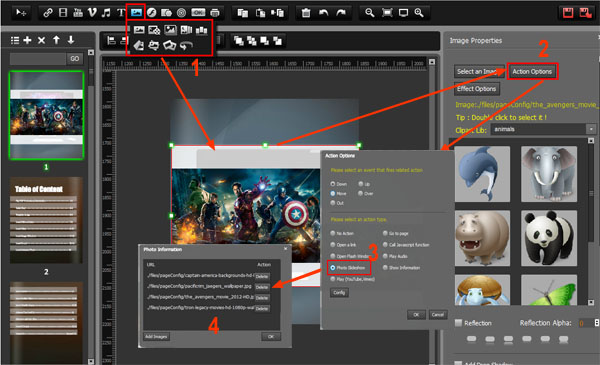600x365 pixels.
Task: Redo action with forward curved arrow
Action: [341, 13]
